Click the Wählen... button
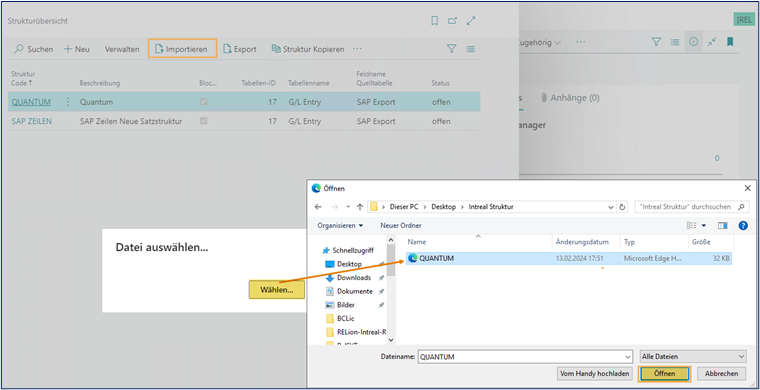The height and width of the screenshot is (390, 760). (x=277, y=290)
